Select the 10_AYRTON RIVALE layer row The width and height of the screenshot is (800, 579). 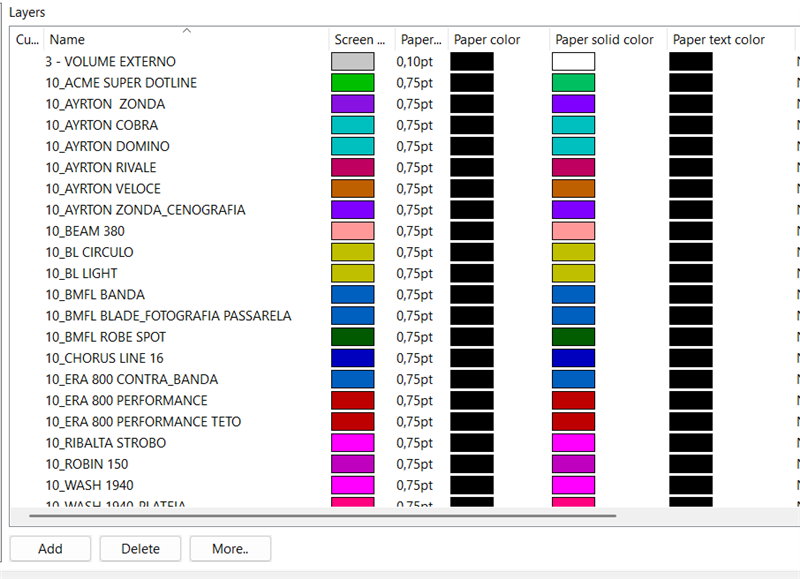pos(101,167)
